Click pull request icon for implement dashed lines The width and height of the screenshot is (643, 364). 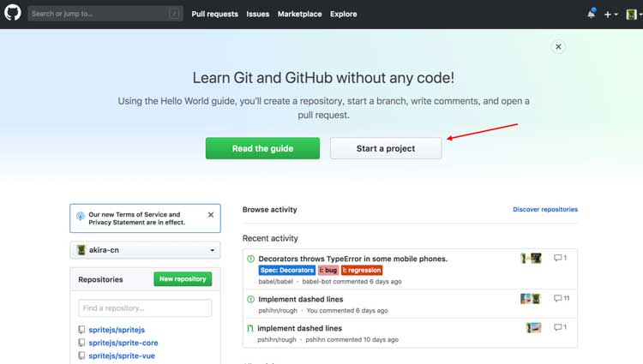250,328
